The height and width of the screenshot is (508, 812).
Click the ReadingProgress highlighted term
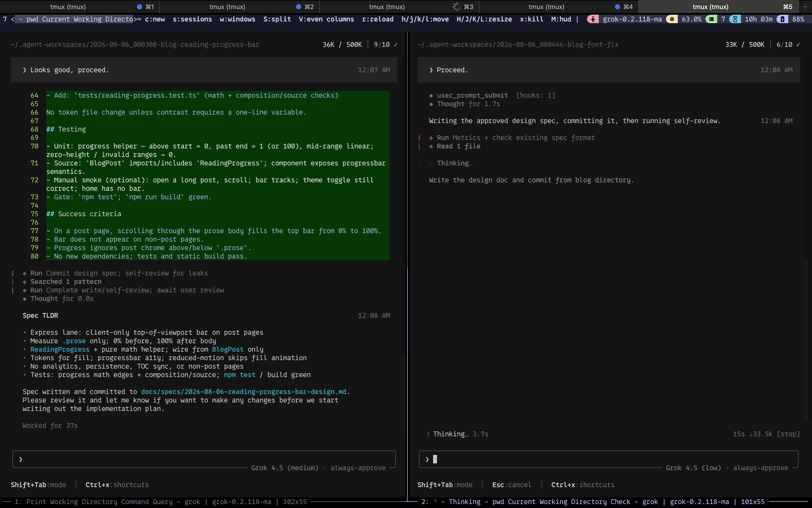[x=60, y=349]
